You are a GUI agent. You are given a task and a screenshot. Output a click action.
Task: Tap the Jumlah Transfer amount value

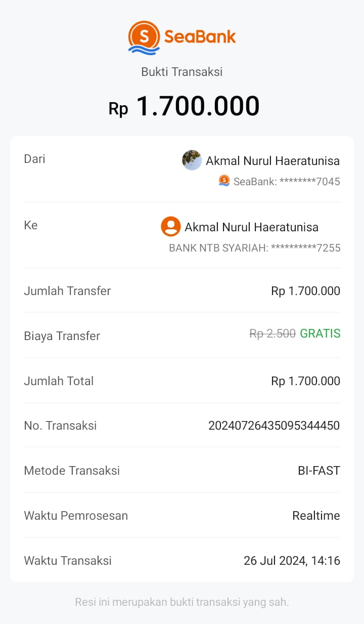305,291
